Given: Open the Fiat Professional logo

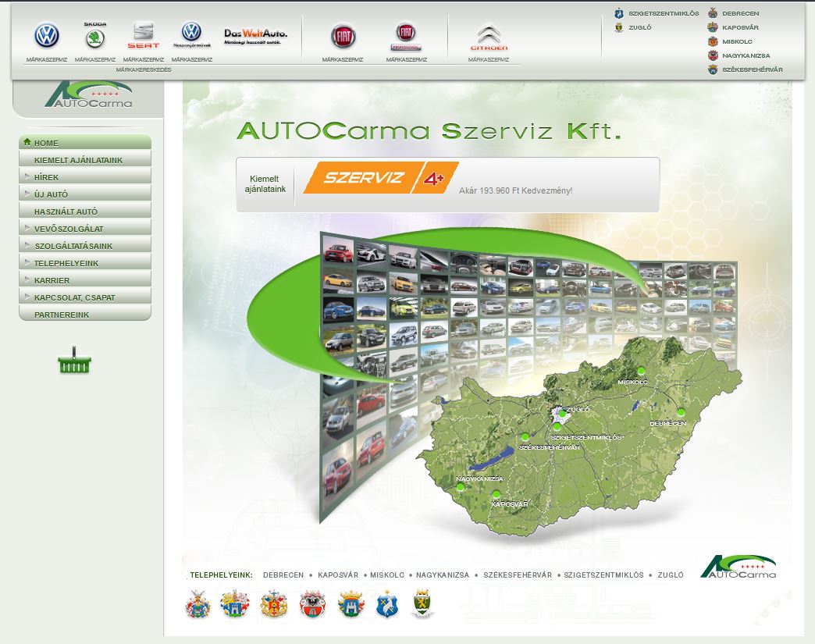Looking at the screenshot, I should [406, 37].
